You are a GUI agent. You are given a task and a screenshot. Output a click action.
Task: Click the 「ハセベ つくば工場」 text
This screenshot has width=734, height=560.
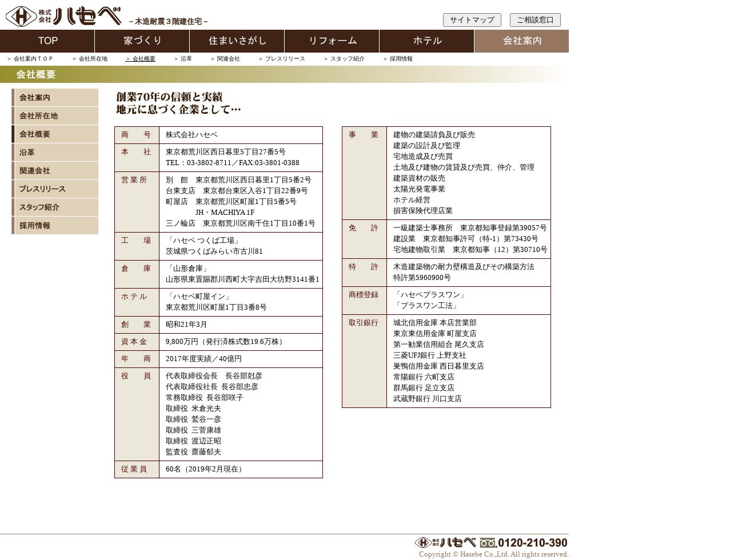[204, 241]
